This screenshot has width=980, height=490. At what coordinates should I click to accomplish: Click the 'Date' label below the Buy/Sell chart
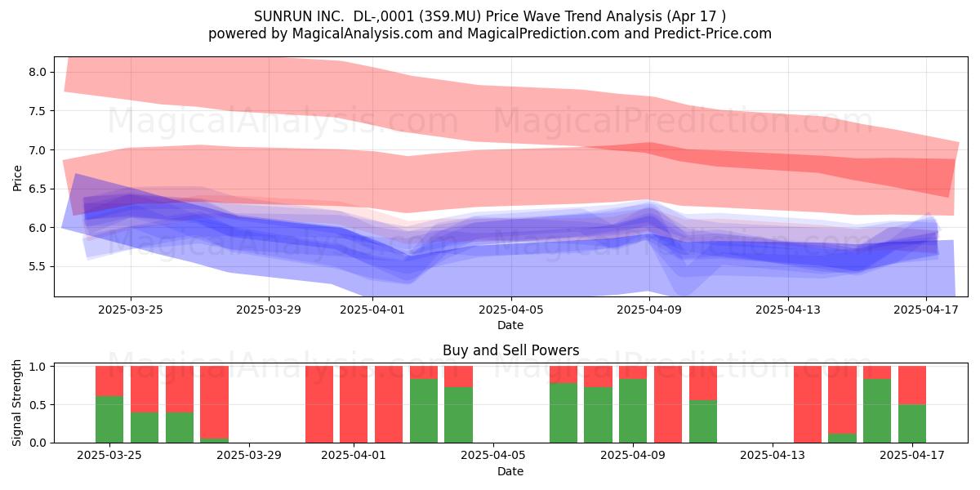tap(510, 471)
